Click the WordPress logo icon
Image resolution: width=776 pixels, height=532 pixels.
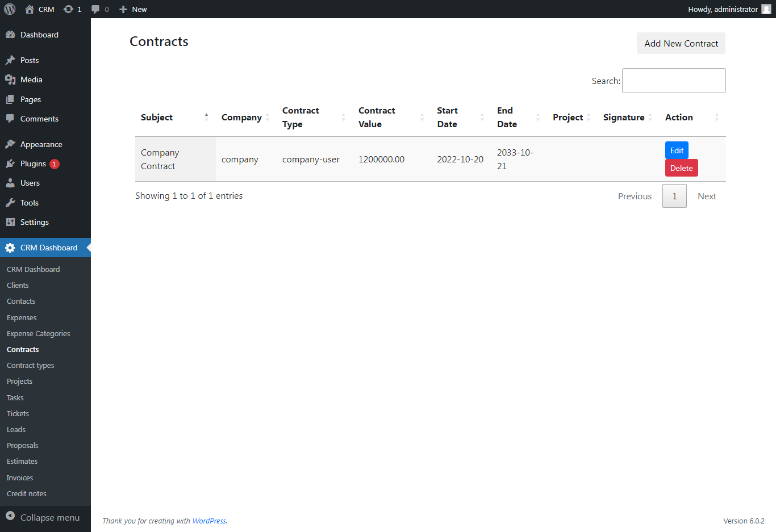[10, 9]
